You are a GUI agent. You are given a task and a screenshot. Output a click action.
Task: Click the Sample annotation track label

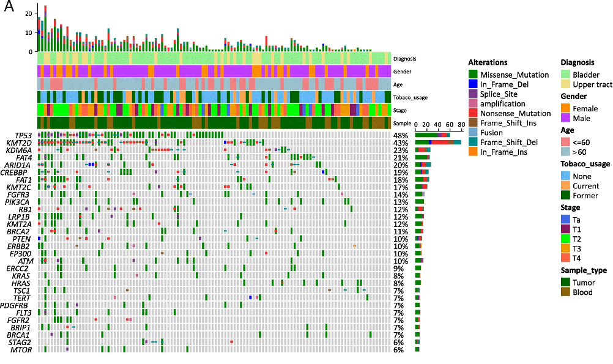pos(403,123)
